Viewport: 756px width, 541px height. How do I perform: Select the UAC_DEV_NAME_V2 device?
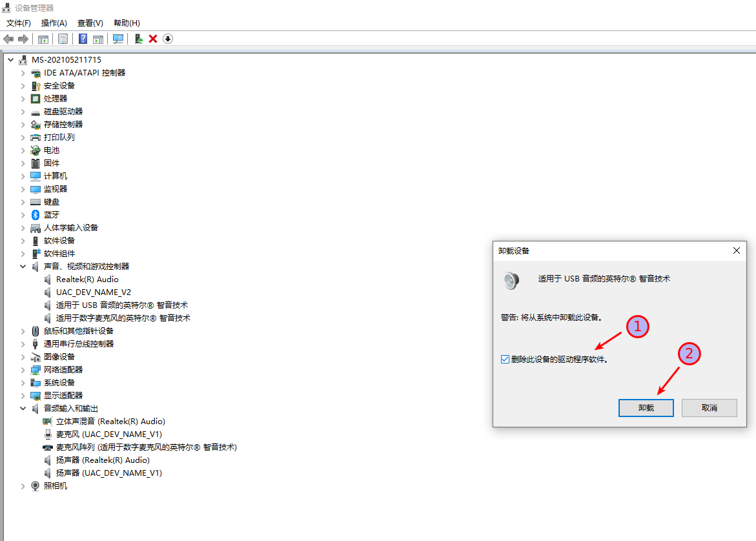[94, 292]
